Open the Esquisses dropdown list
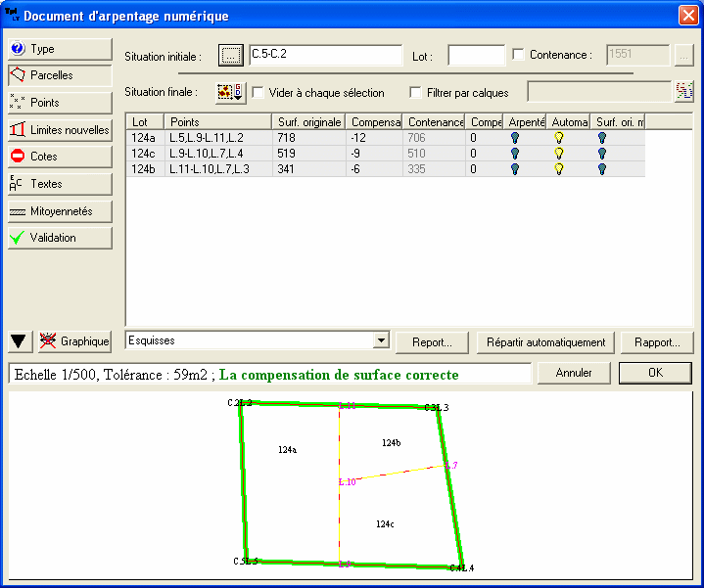The height and width of the screenshot is (588, 704). pos(381,341)
